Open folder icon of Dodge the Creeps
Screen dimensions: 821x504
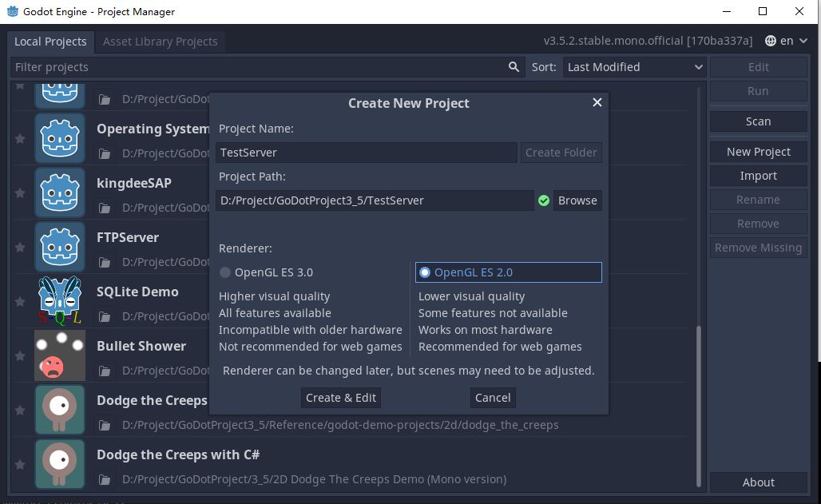pos(105,426)
